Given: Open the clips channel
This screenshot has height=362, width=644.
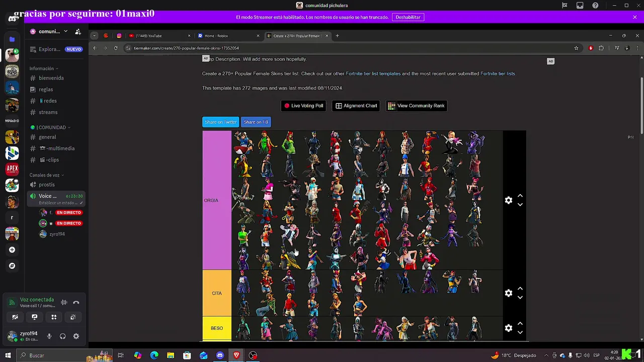Looking at the screenshot, I should tap(56, 160).
